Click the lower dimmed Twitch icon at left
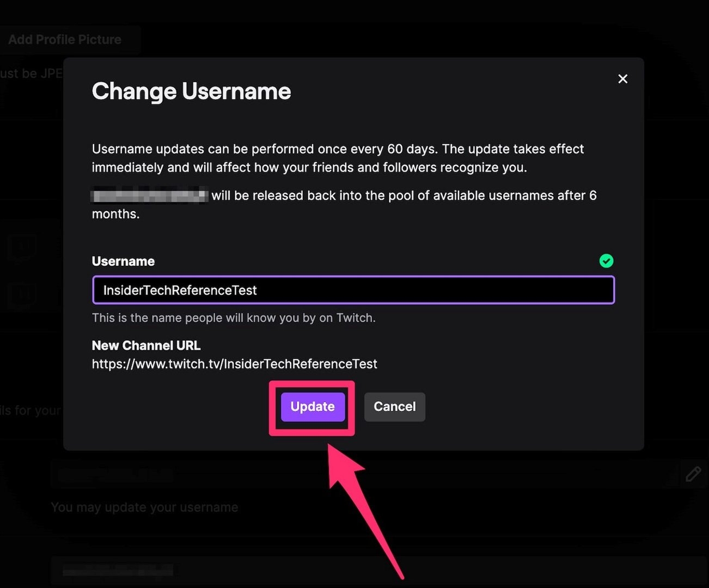 coord(22,296)
